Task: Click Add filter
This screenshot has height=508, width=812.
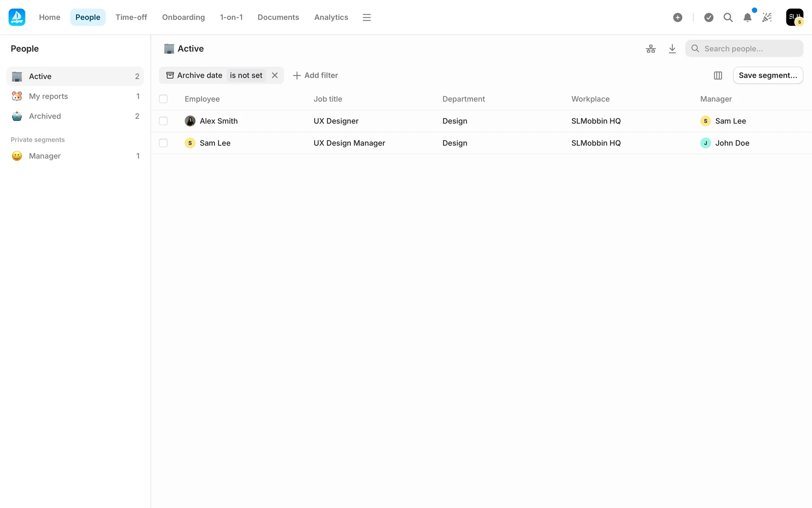Action: pyautogui.click(x=315, y=75)
